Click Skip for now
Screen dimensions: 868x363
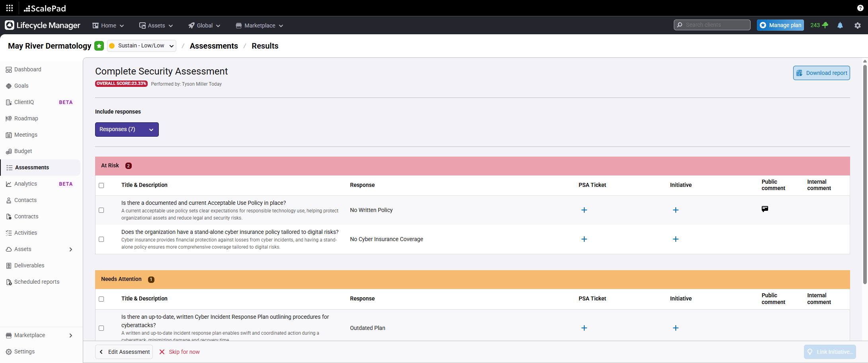coord(184,352)
